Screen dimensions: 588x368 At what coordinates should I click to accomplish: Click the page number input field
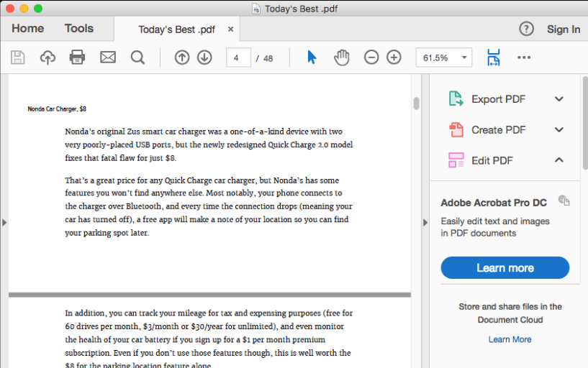(238, 57)
